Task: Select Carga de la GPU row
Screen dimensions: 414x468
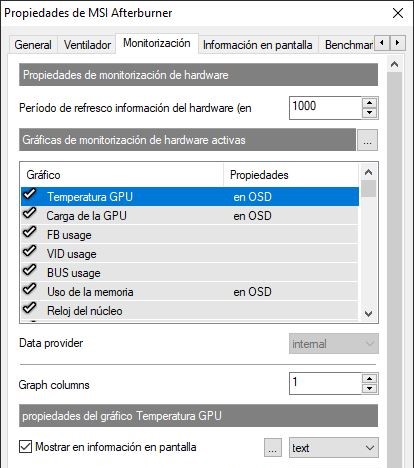Action: pos(190,216)
